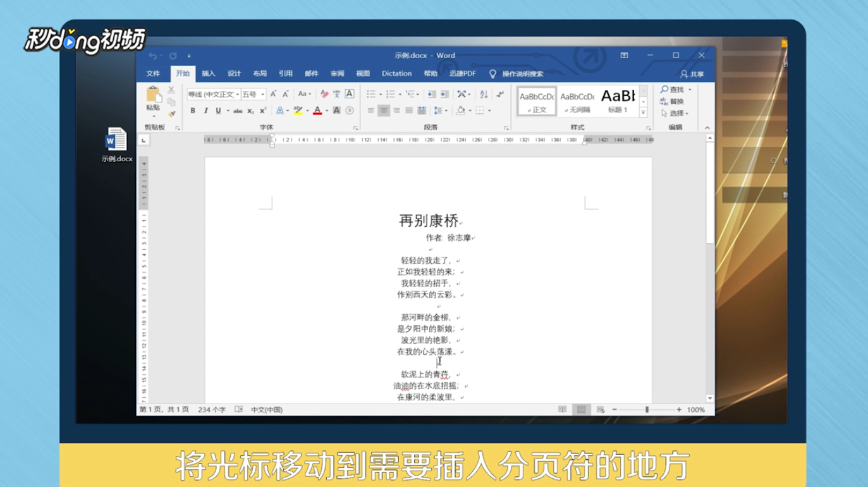Click the zoom slider handle
Viewport: 868px width, 487px height.
647,410
